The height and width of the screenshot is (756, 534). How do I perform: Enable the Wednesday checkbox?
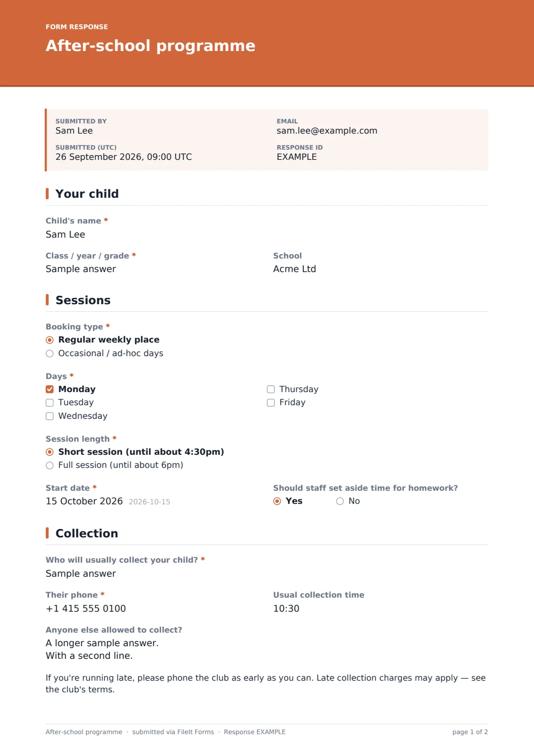(x=50, y=416)
